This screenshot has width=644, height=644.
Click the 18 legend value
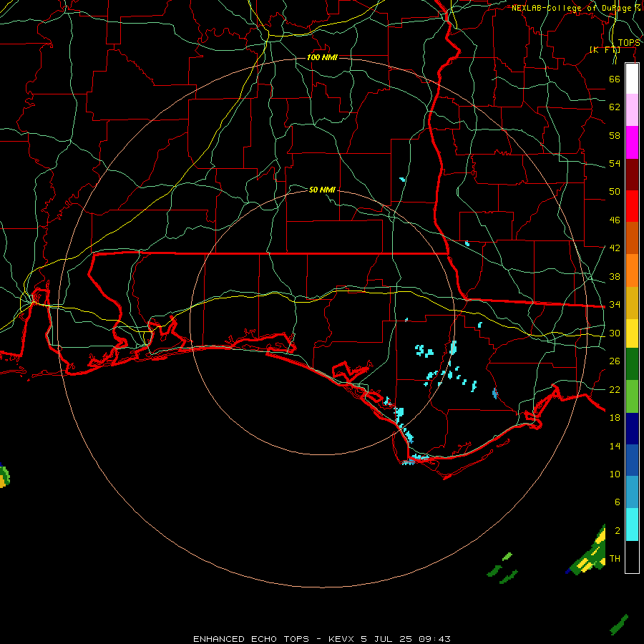pyautogui.click(x=615, y=418)
